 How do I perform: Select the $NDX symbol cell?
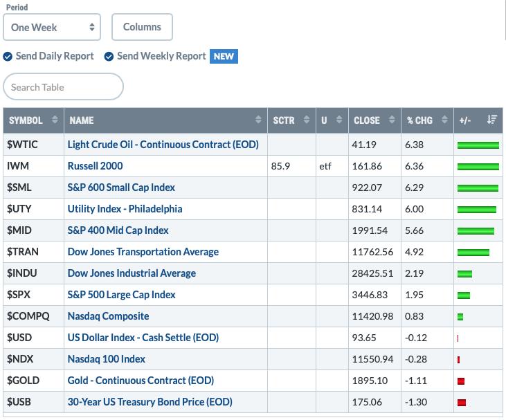pos(33,359)
